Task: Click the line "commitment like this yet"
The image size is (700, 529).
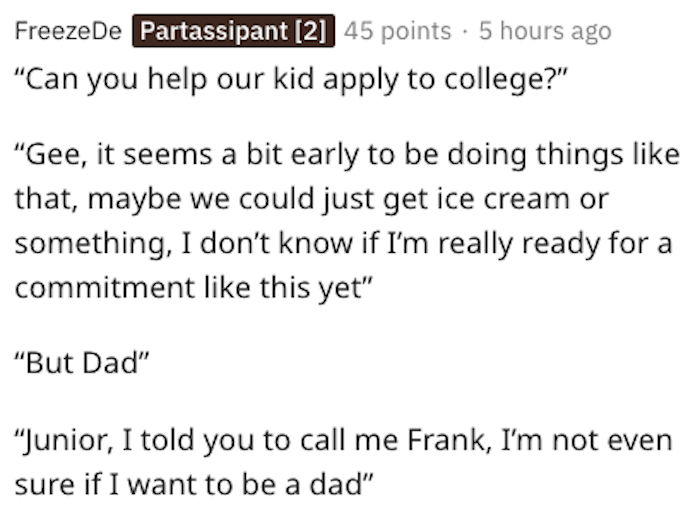Action: point(193,287)
